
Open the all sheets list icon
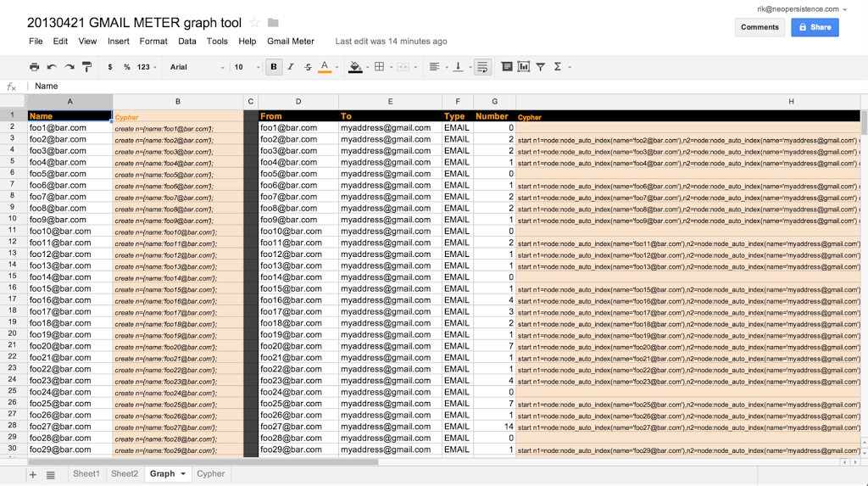point(50,475)
